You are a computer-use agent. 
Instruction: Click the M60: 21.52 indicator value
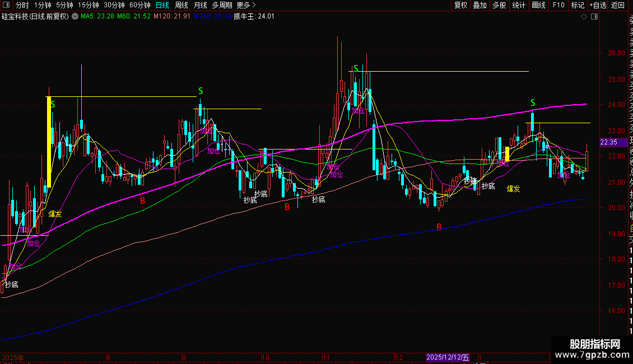click(x=134, y=17)
